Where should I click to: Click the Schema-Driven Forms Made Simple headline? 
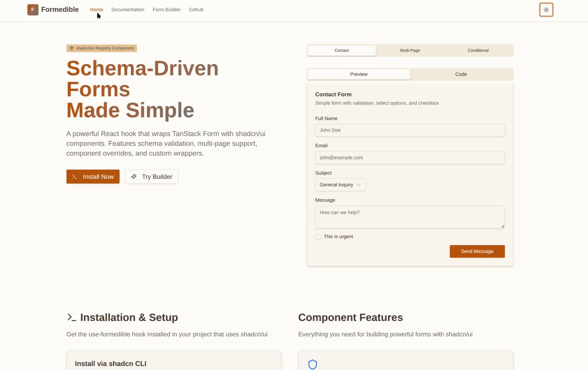[x=143, y=89]
